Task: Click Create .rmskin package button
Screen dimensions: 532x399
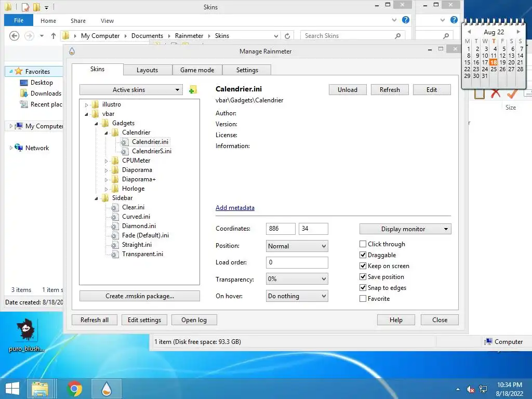Action: [x=139, y=296]
